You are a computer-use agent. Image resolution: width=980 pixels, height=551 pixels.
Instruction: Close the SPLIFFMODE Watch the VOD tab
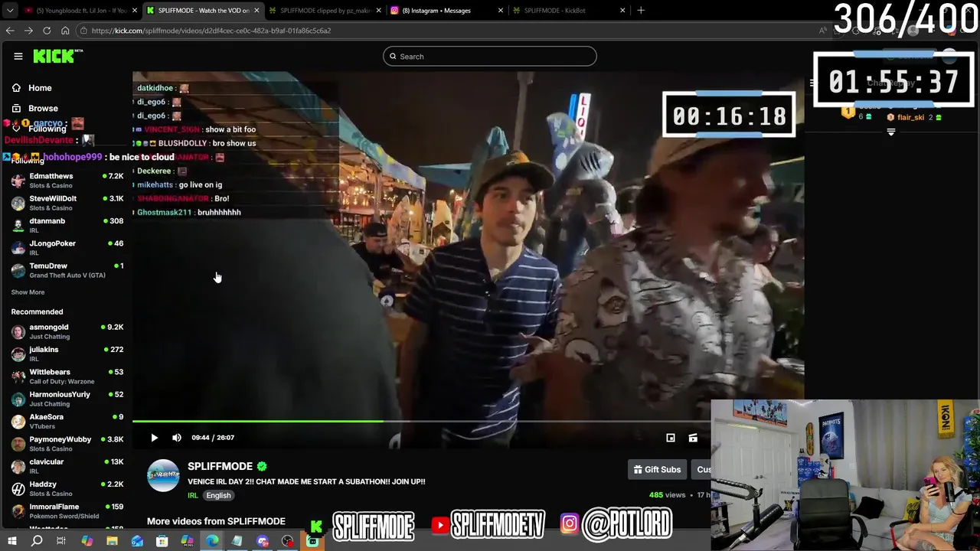[256, 11]
